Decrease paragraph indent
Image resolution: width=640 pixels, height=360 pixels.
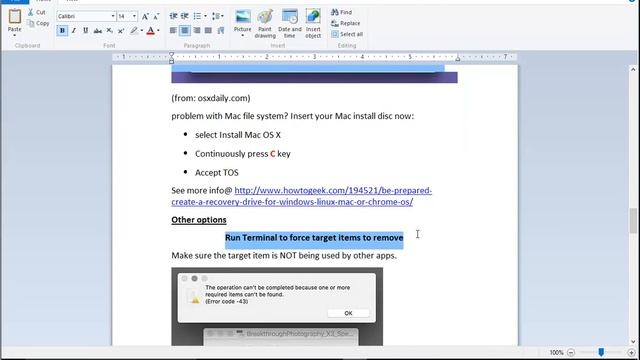click(x=173, y=16)
